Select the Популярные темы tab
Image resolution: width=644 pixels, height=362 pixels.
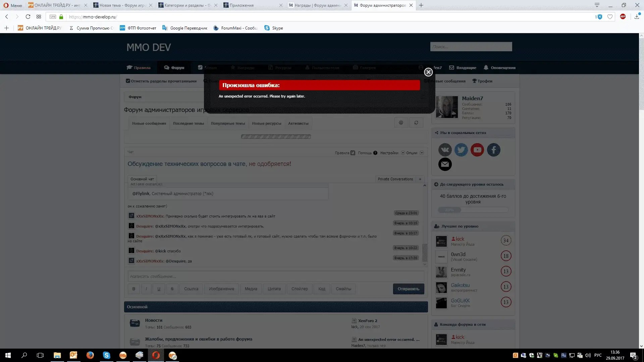pyautogui.click(x=228, y=123)
